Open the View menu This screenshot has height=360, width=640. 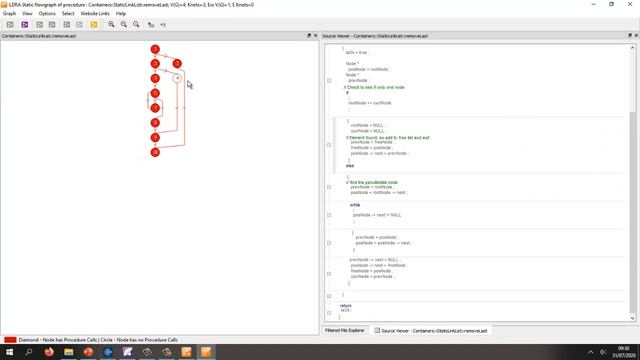27,13
